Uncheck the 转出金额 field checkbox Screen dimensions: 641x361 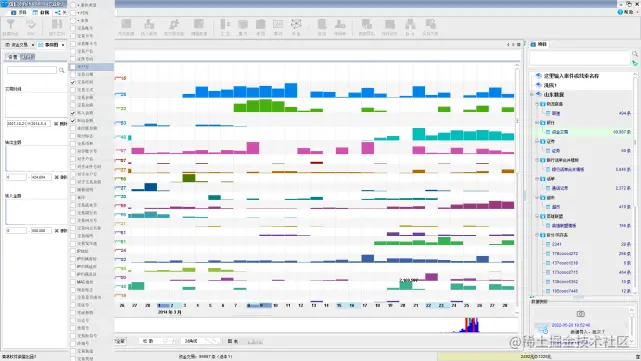click(x=73, y=121)
